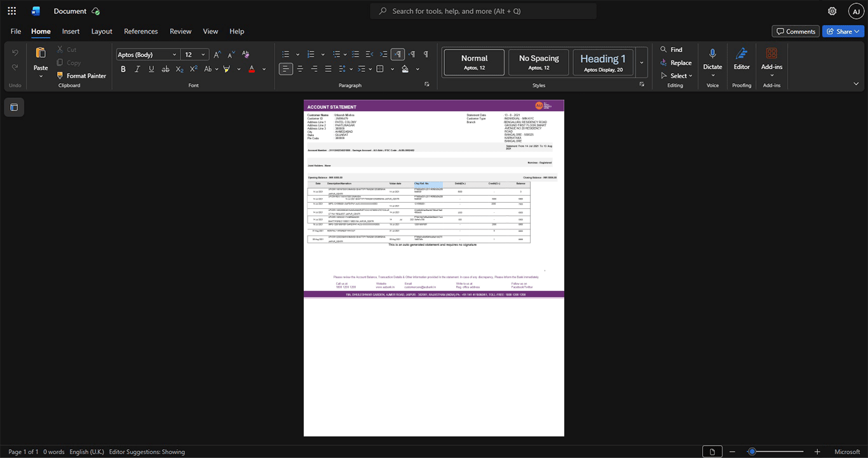Click the red font color swatch button

click(x=252, y=69)
